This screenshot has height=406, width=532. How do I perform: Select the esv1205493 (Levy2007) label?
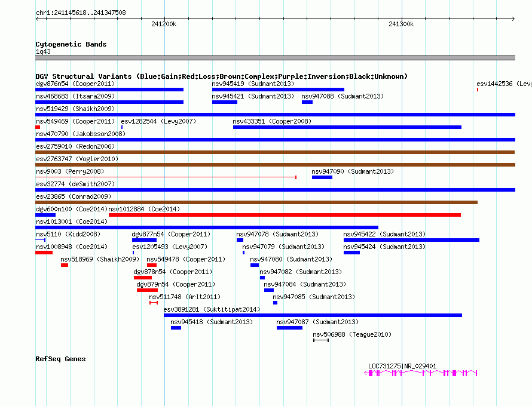pos(170,247)
